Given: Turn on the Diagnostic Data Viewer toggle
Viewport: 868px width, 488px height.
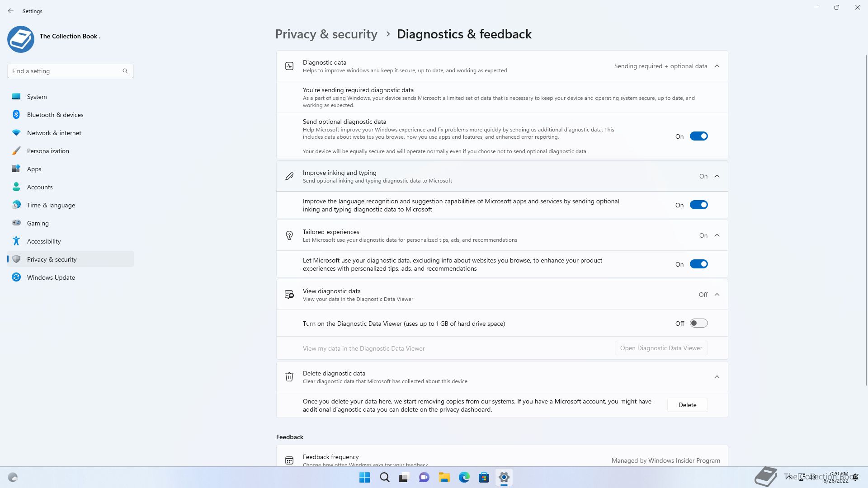Looking at the screenshot, I should pos(698,324).
